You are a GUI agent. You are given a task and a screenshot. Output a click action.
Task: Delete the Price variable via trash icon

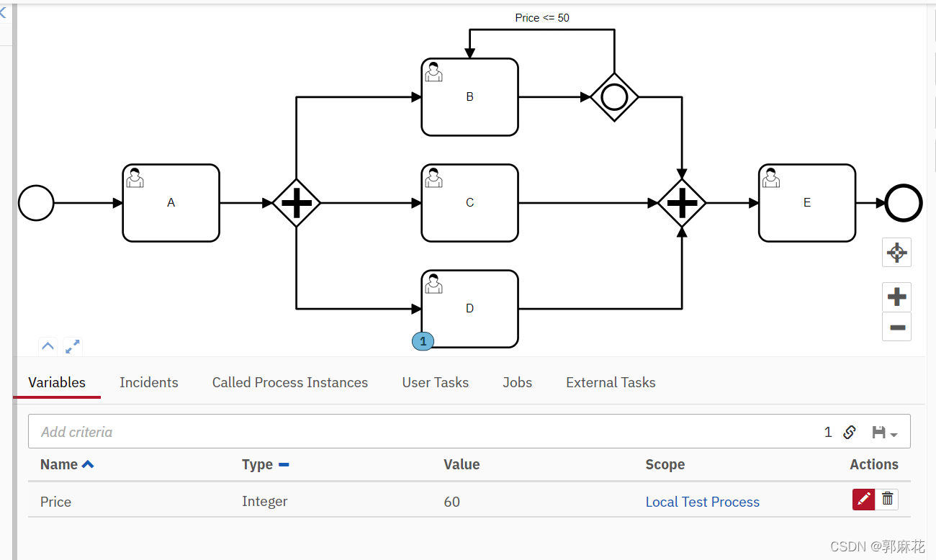(x=888, y=499)
